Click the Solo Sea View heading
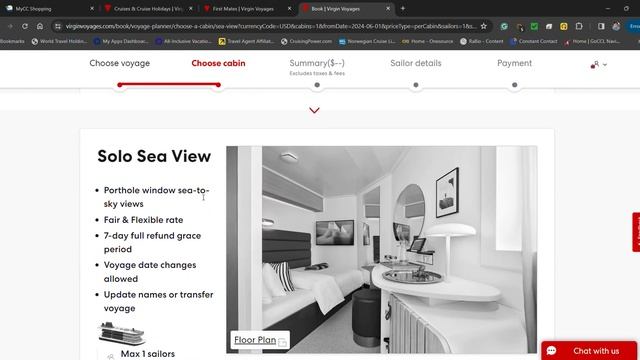The height and width of the screenshot is (360, 640). 154,156
